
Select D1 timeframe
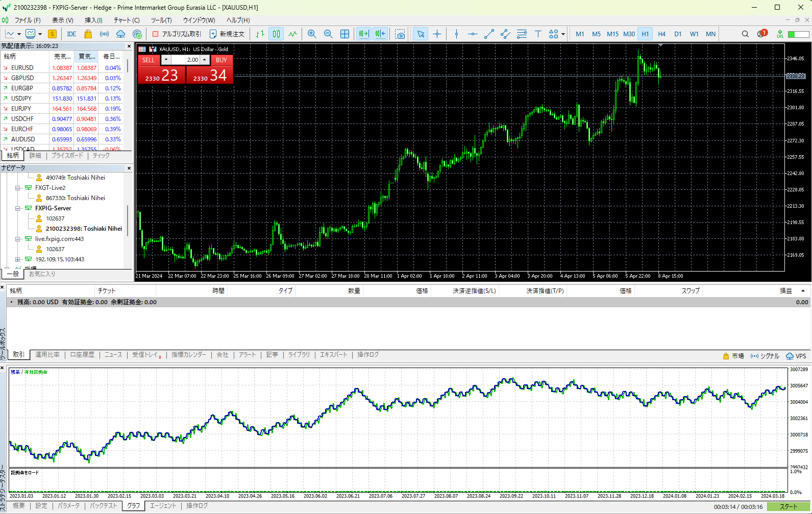(x=678, y=34)
